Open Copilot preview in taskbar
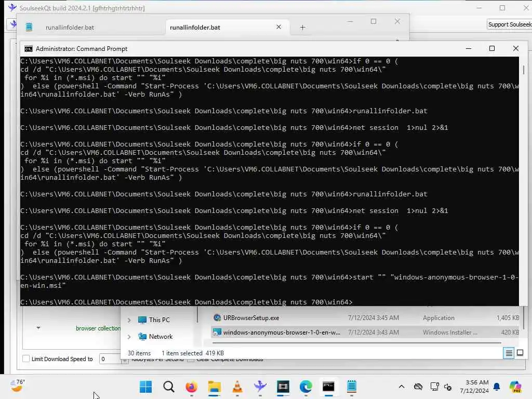 515,387
